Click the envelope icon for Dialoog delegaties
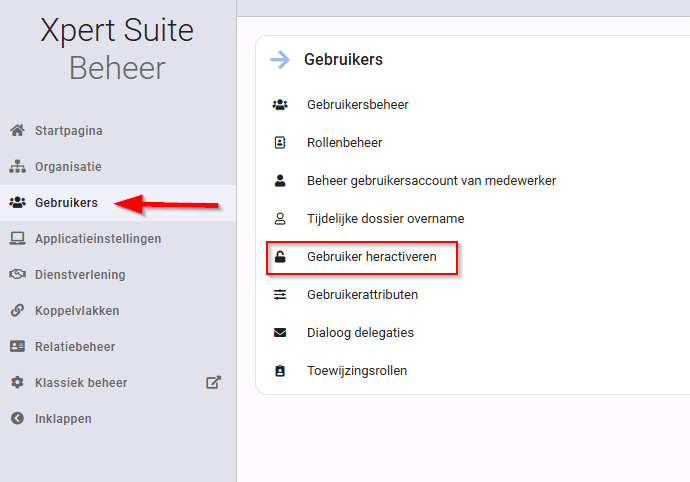The height and width of the screenshot is (482, 690). (280, 332)
